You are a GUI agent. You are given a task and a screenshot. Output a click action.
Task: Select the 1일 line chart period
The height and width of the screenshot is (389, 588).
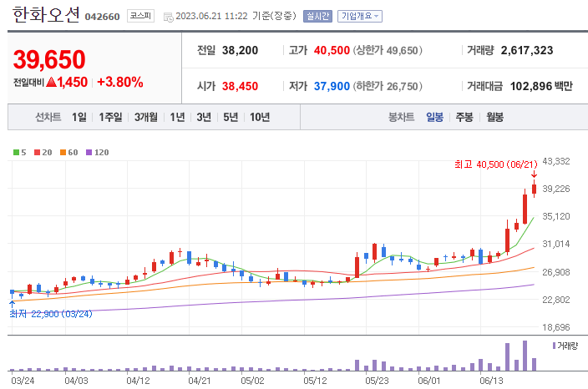coord(79,118)
